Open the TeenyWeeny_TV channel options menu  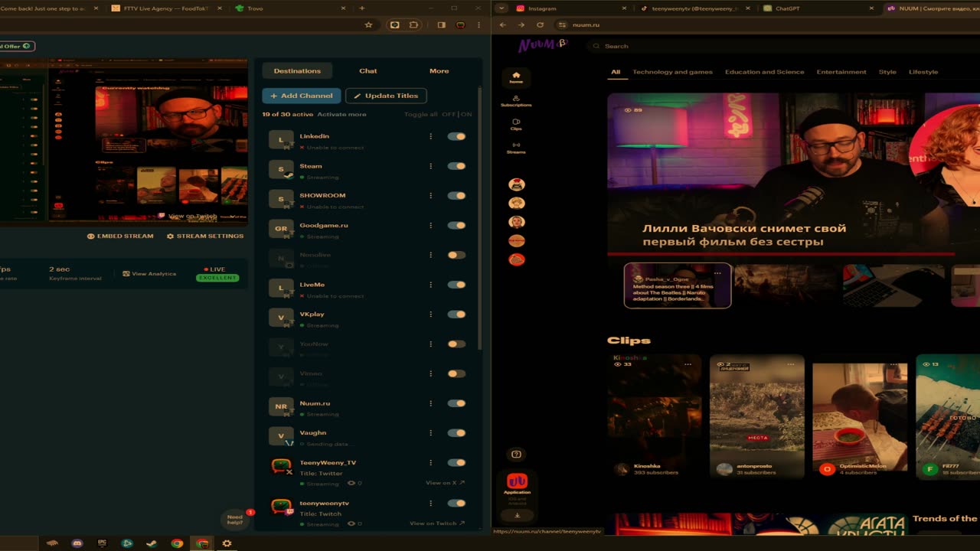[x=431, y=462]
